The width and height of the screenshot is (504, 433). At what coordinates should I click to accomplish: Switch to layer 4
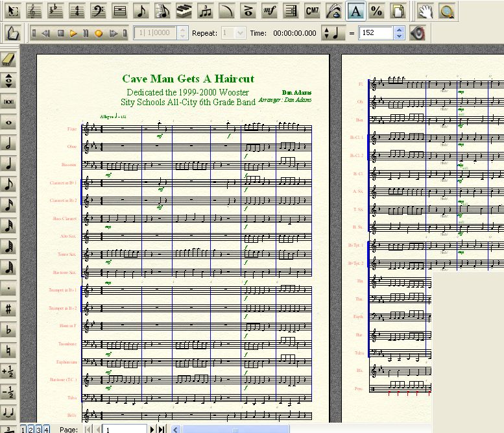46,430
